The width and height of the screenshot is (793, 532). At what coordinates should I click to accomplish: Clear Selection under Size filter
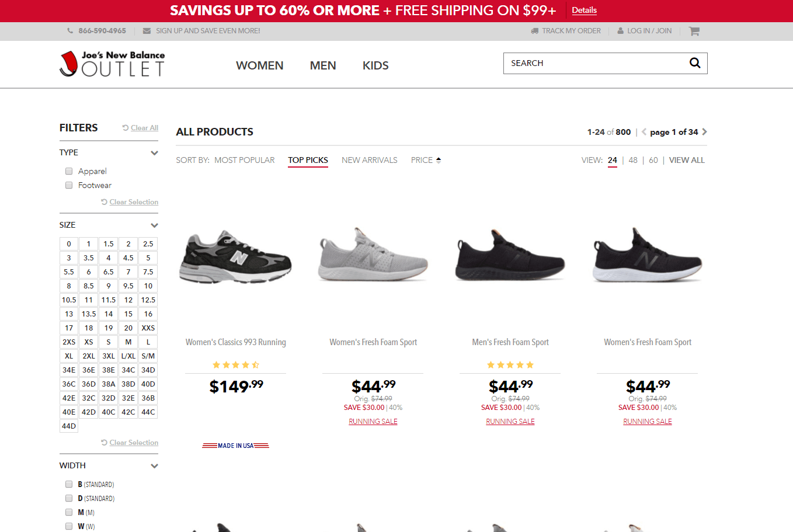pos(134,443)
